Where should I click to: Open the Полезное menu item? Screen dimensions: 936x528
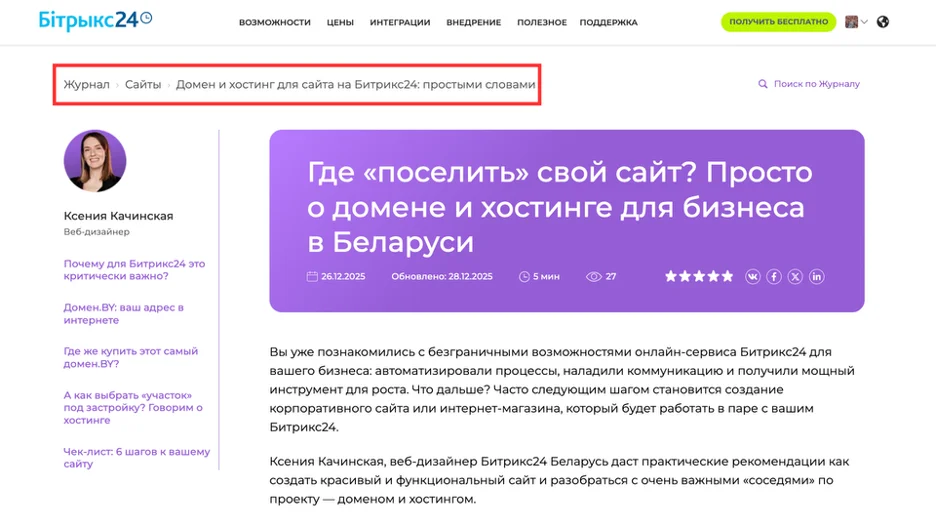542,23
